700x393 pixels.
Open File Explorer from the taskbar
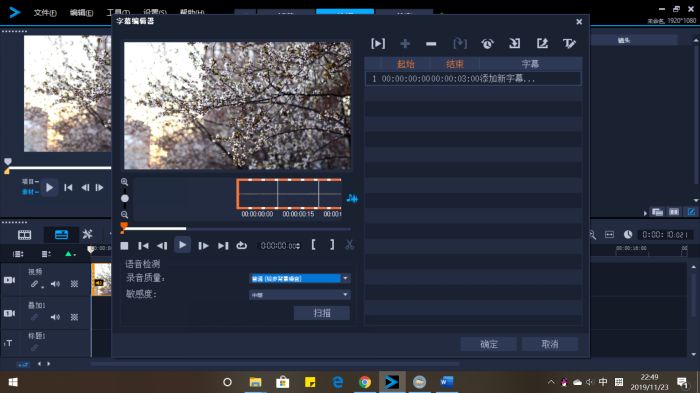coord(255,382)
